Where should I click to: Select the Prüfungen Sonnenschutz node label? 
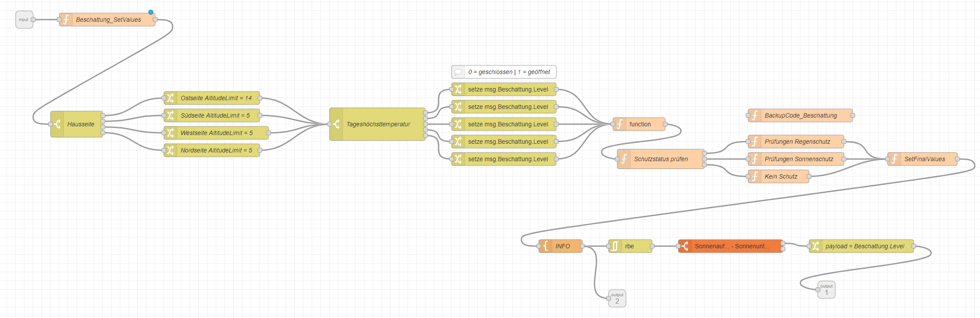(799, 159)
